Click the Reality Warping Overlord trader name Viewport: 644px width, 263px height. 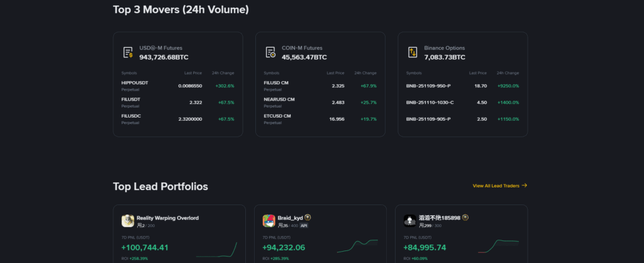pos(167,218)
